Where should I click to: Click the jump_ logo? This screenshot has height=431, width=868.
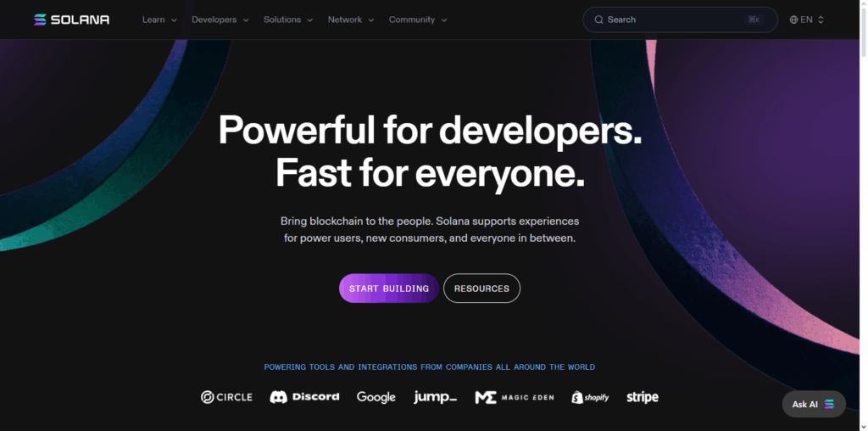click(435, 397)
